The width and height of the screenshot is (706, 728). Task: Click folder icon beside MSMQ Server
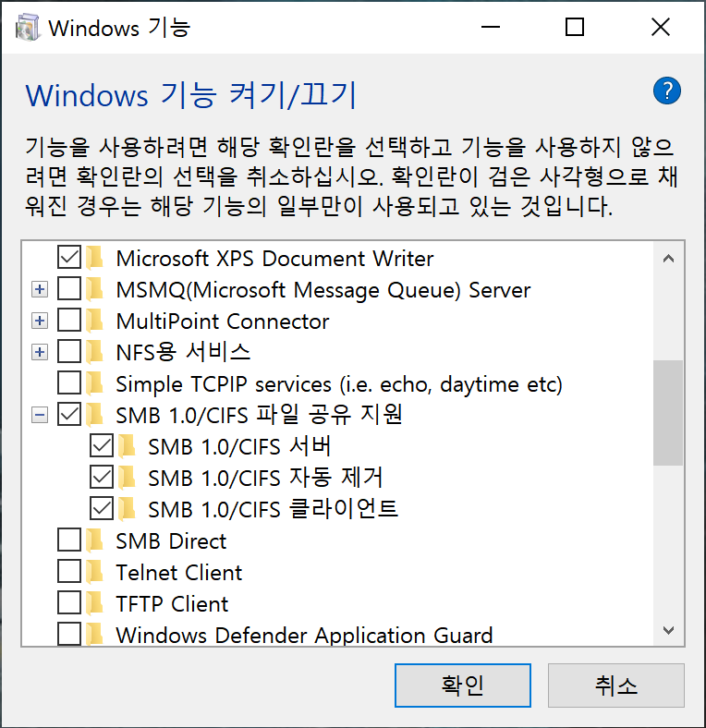pyautogui.click(x=95, y=289)
